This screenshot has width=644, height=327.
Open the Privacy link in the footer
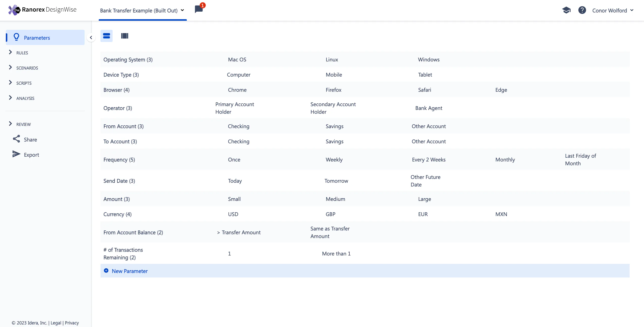click(72, 323)
